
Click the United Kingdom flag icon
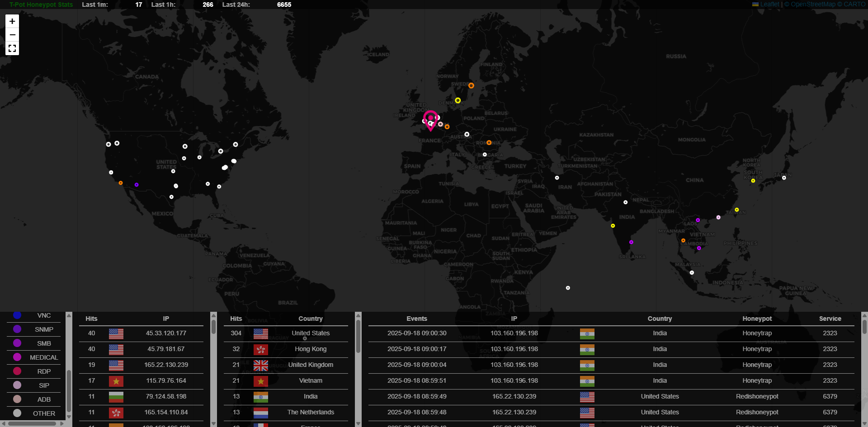click(261, 365)
